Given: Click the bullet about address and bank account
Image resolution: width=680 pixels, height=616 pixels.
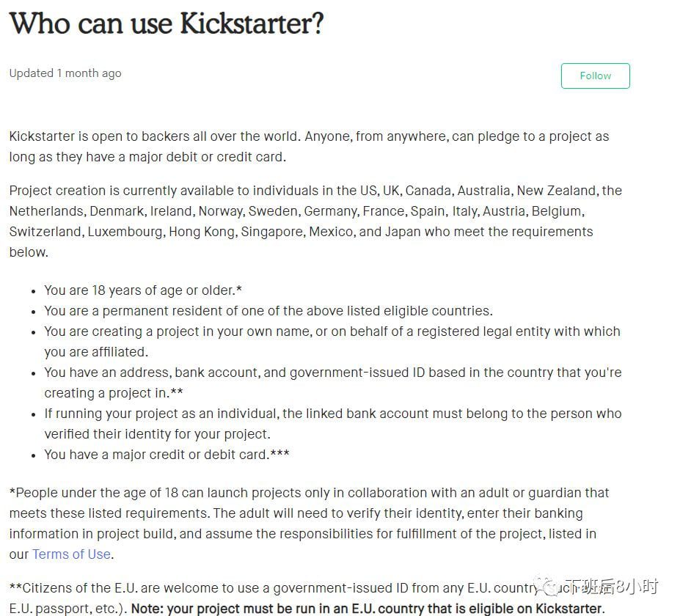Looking at the screenshot, I should coord(332,383).
